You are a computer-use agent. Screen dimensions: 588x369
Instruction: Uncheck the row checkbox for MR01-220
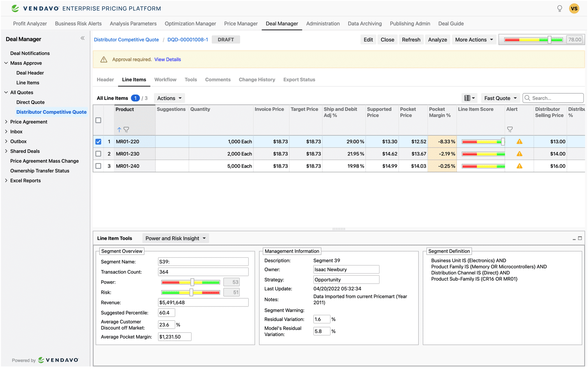coord(98,141)
